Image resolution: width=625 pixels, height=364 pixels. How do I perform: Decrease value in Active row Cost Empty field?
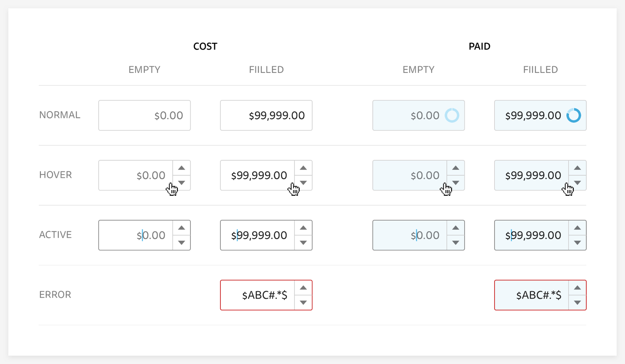click(182, 243)
